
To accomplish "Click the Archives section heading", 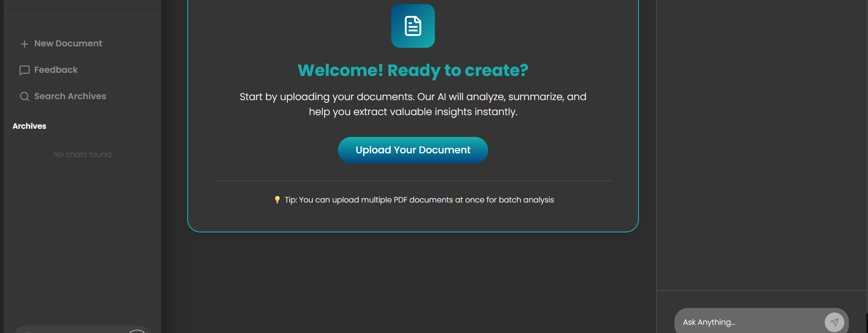I will click(x=29, y=126).
